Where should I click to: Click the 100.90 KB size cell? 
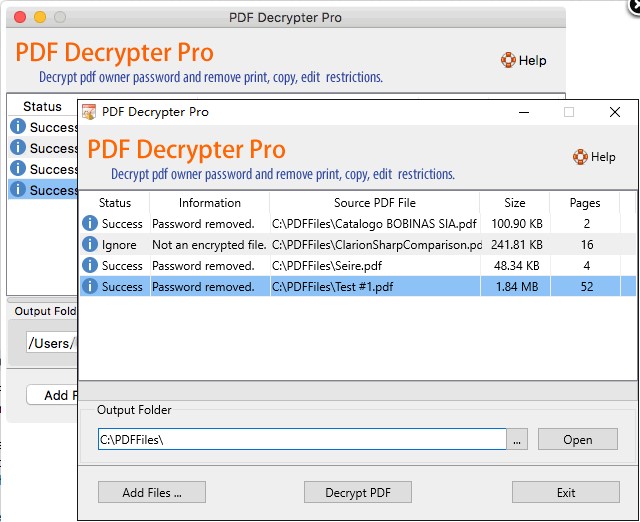pyautogui.click(x=517, y=224)
